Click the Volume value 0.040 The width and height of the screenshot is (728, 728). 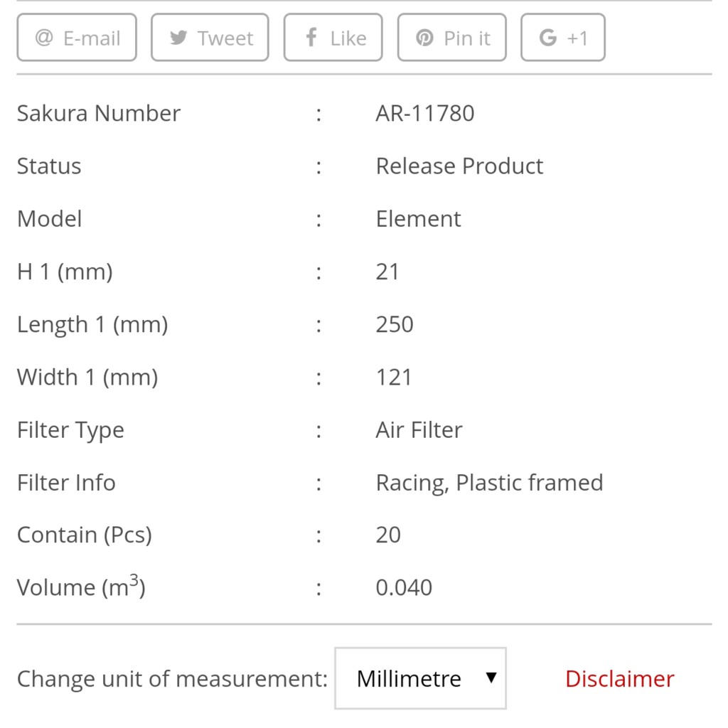coord(403,587)
